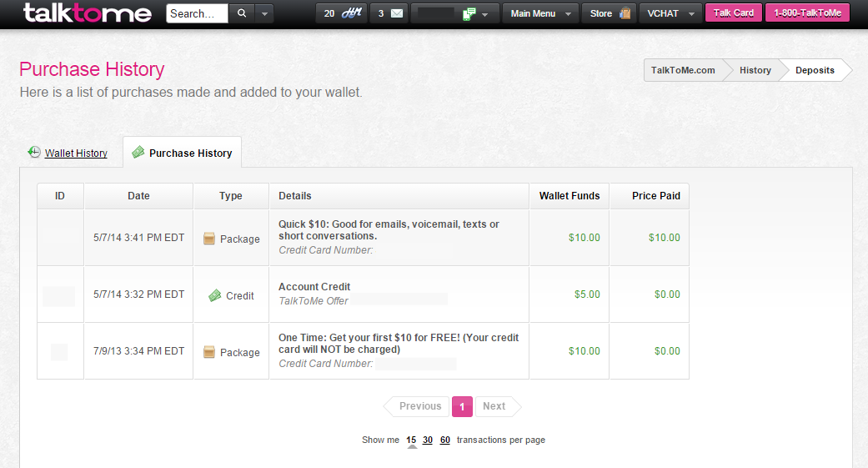Click the Wallet History clock icon
The width and height of the screenshot is (868, 468).
coord(34,153)
